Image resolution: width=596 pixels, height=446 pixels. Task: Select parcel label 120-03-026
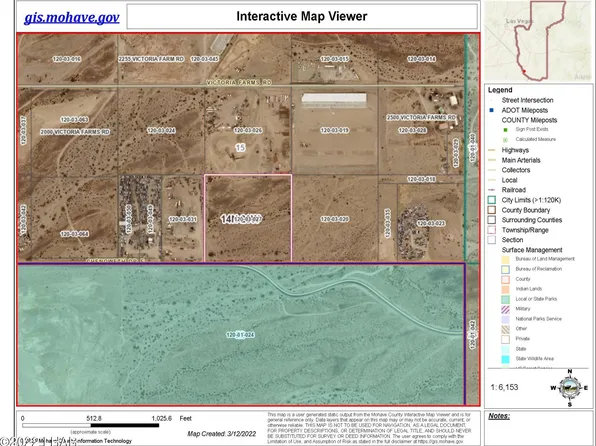[248, 130]
